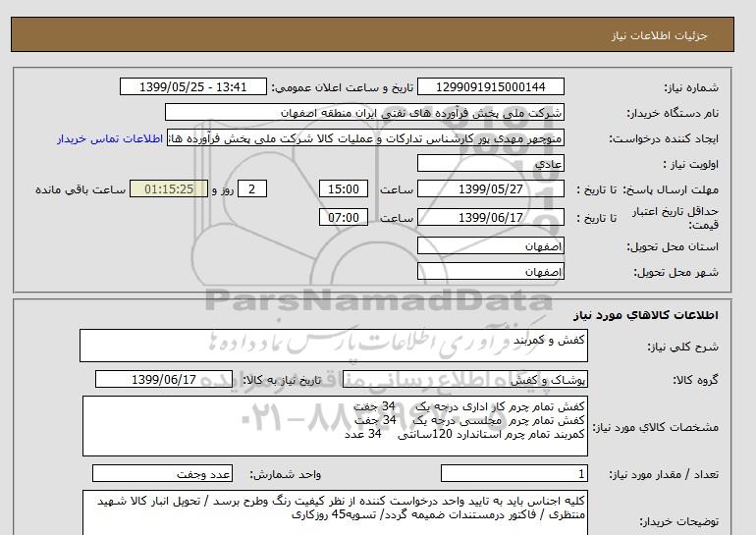Click the delivery province field اصفهان
Image resolution: width=756 pixels, height=535 pixels.
tap(490, 245)
